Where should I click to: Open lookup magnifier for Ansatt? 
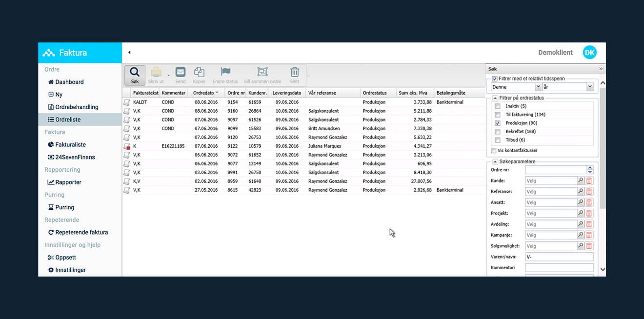pos(581,202)
